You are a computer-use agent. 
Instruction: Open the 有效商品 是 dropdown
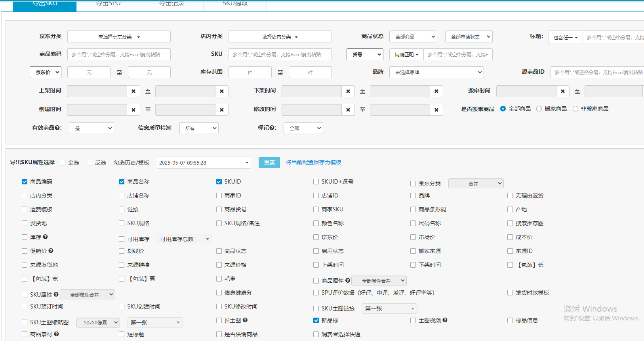click(91, 128)
